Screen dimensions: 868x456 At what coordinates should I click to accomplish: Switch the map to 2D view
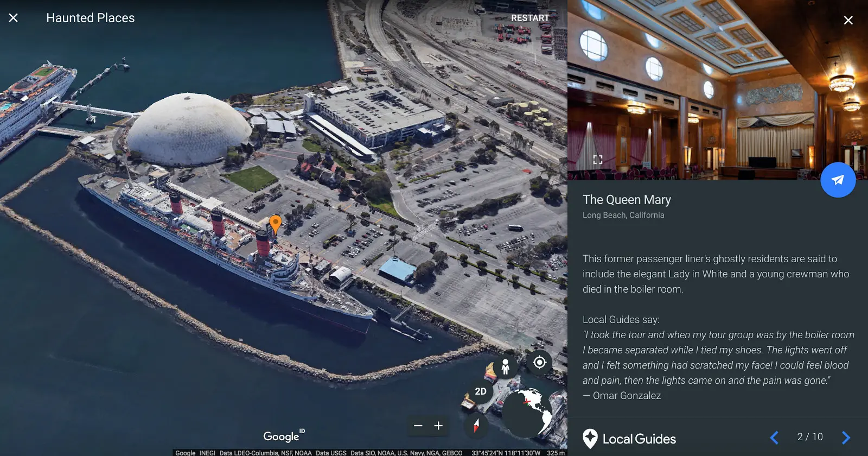coord(481,391)
